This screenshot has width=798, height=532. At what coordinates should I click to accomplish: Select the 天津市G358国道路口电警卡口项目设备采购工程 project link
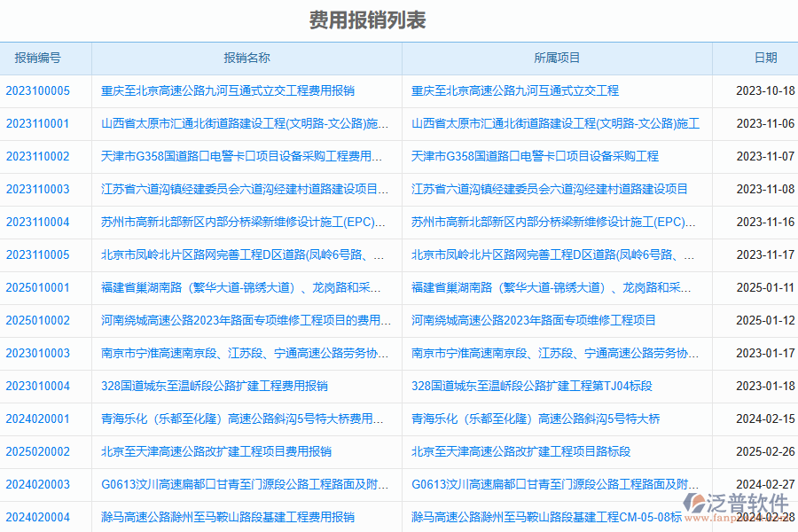tap(534, 157)
